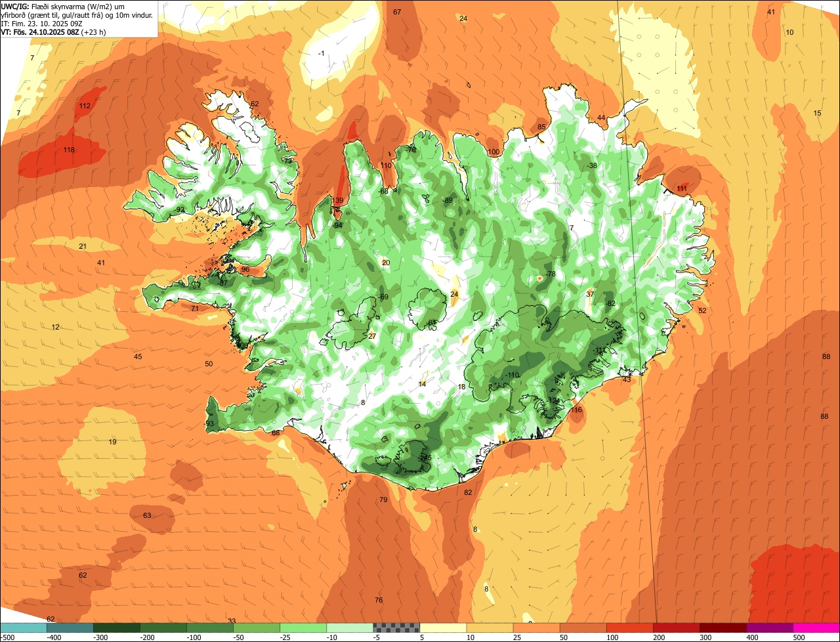Click the value 92 in the Westfjords
This screenshot has width=840, height=642.
click(180, 210)
